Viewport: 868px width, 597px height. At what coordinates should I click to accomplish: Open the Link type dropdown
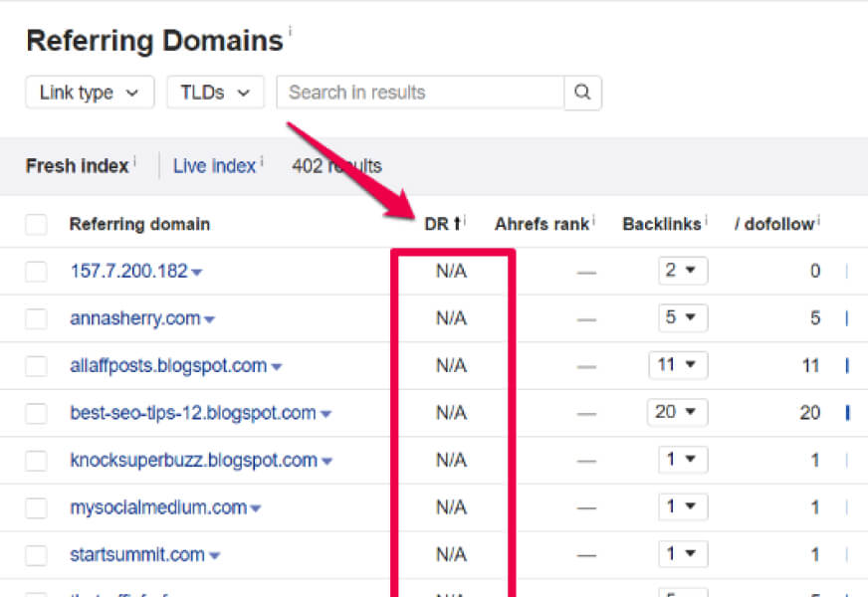click(90, 93)
